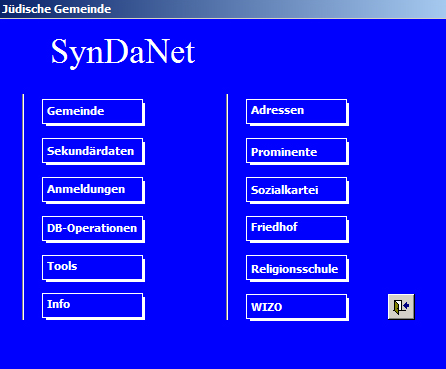446x369 pixels.
Task: Open the Gemeinde module
Action: point(93,112)
